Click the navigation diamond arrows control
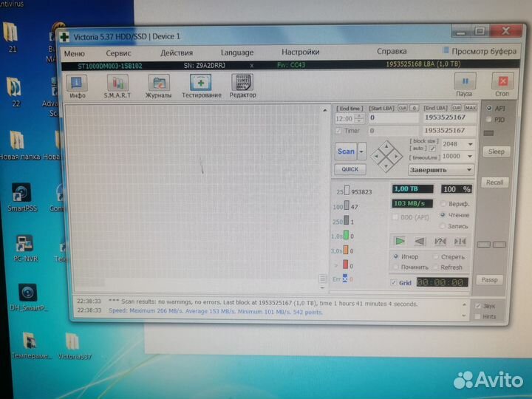The height and width of the screenshot is (399, 532). (386, 157)
